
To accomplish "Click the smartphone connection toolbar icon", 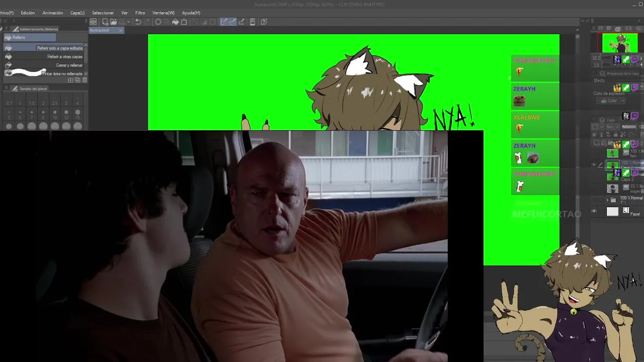I will click(253, 22).
